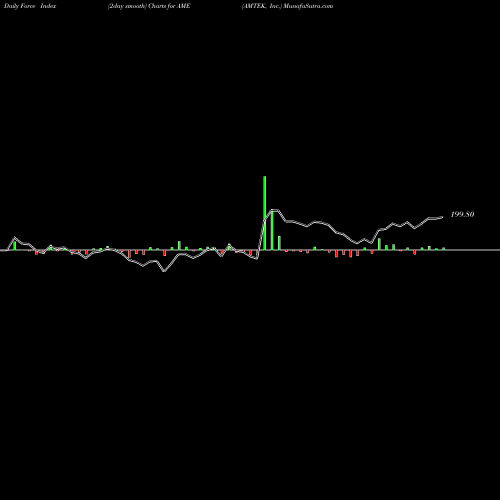Click the '(AMTEK, Inc.) MunafaSutra.com' label

(x=287, y=6)
